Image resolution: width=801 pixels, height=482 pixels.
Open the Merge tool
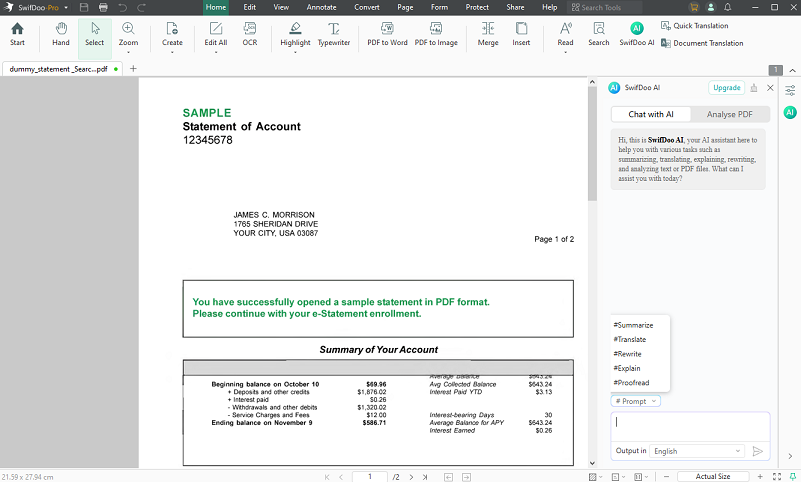pos(488,34)
